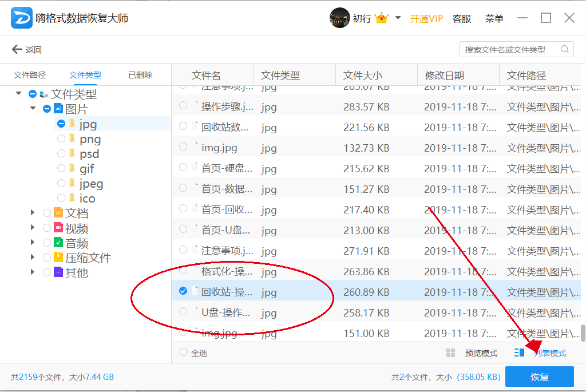Click the drive icon beside 文件类型 root
The height and width of the screenshot is (392, 586).
point(43,94)
